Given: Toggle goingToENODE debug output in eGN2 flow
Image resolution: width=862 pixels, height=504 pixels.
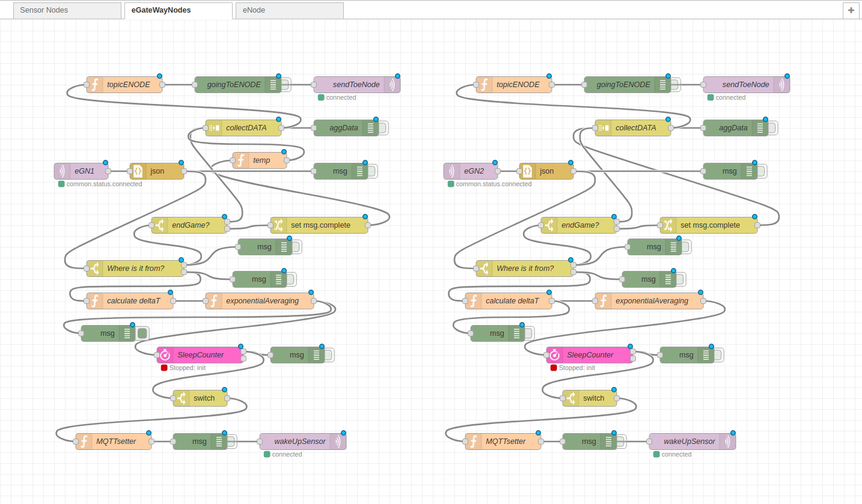Looking at the screenshot, I should point(675,85).
